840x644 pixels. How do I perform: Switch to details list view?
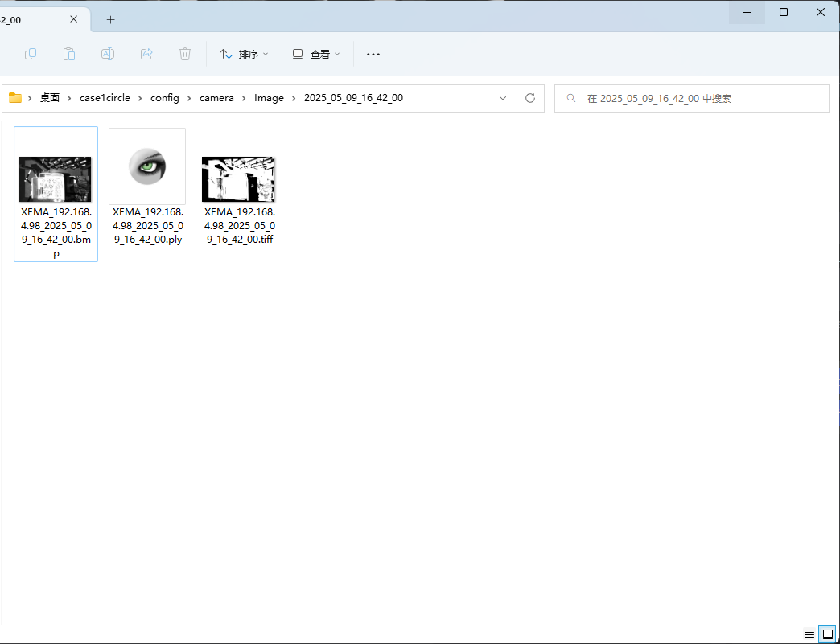click(809, 634)
